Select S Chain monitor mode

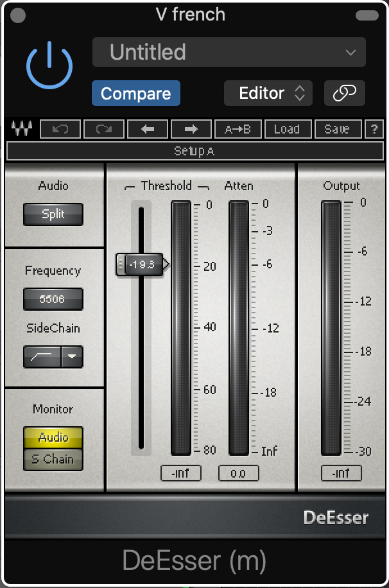coord(53,460)
